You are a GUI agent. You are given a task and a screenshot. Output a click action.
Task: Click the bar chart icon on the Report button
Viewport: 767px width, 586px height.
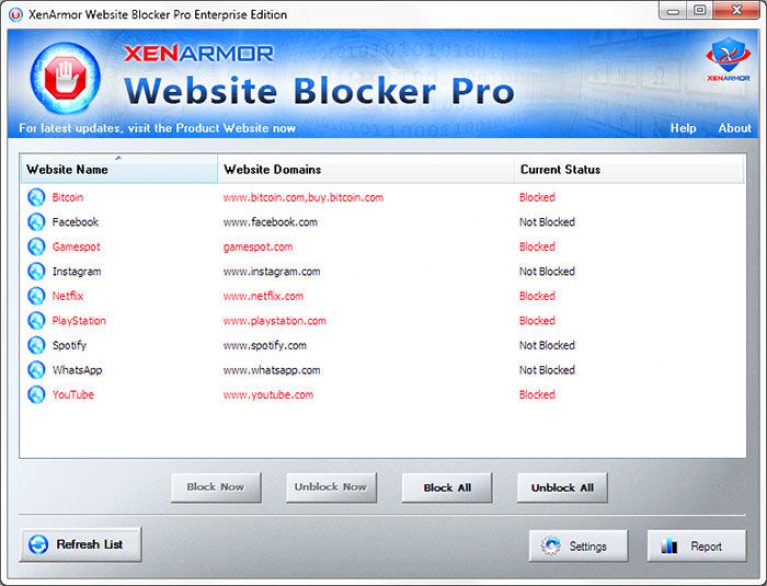pos(669,546)
